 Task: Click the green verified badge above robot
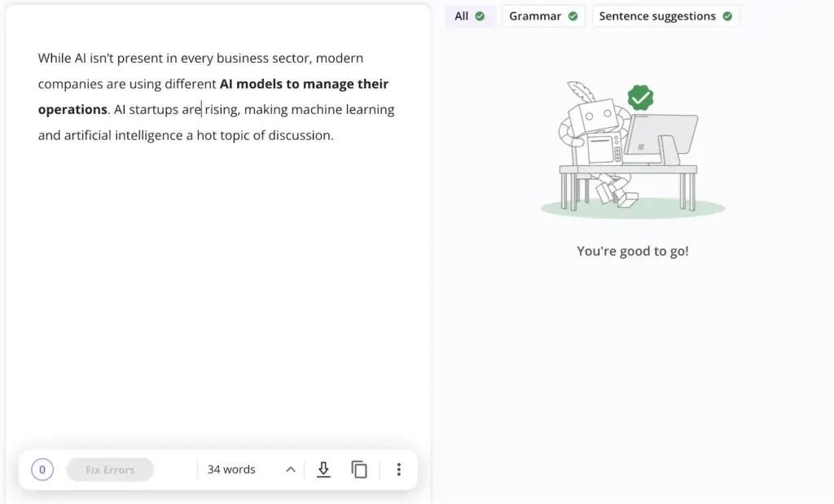640,98
